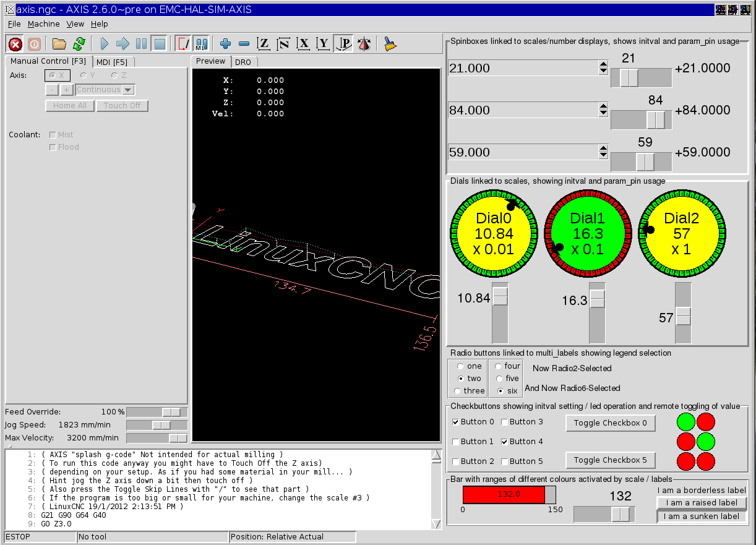Step through program with step icon
The height and width of the screenshot is (545, 756).
(122, 44)
